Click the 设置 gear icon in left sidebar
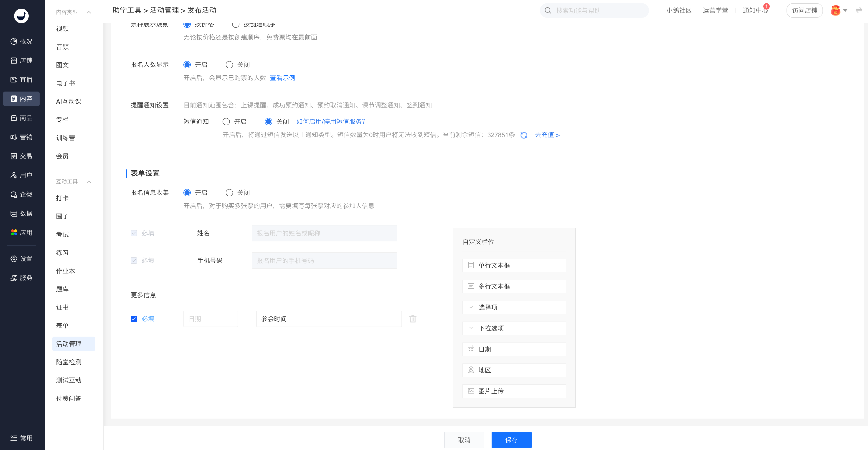Viewport: 868px width, 450px height. [14, 258]
